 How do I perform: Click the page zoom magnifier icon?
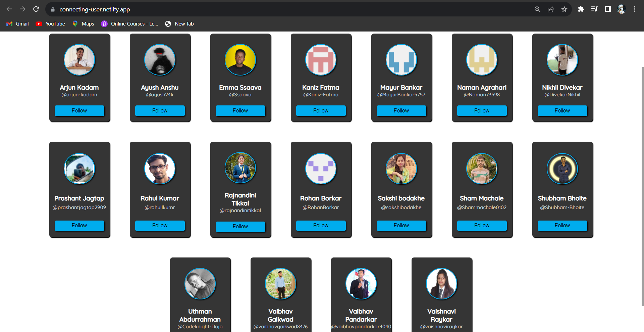point(537,9)
